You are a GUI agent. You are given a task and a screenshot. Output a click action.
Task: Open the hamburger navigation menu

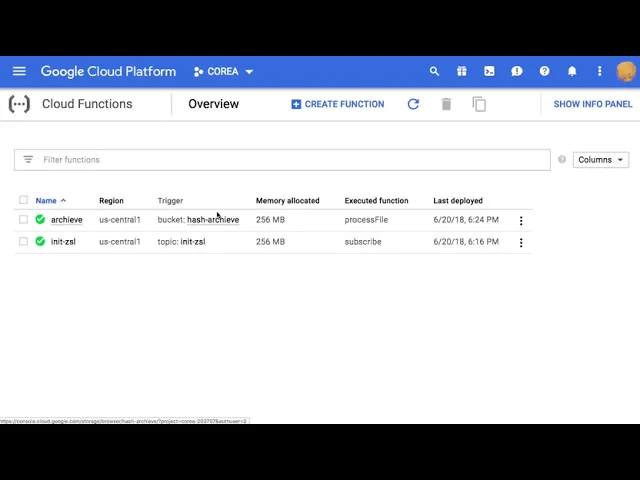point(19,71)
